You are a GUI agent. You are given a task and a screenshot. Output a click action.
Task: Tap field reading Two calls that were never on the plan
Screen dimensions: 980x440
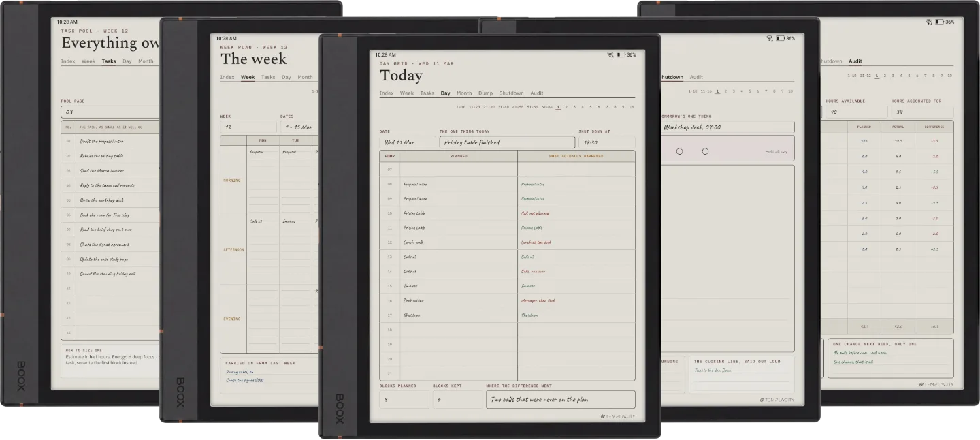click(x=560, y=400)
